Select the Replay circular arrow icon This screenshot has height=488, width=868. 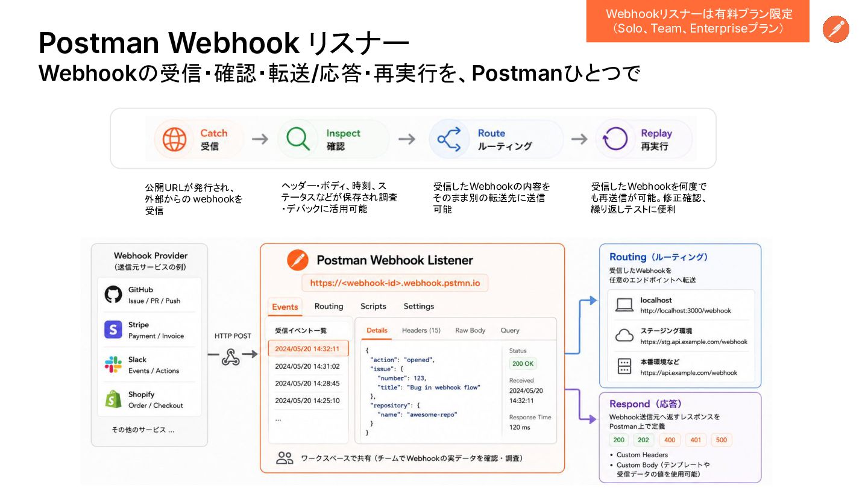tap(615, 139)
